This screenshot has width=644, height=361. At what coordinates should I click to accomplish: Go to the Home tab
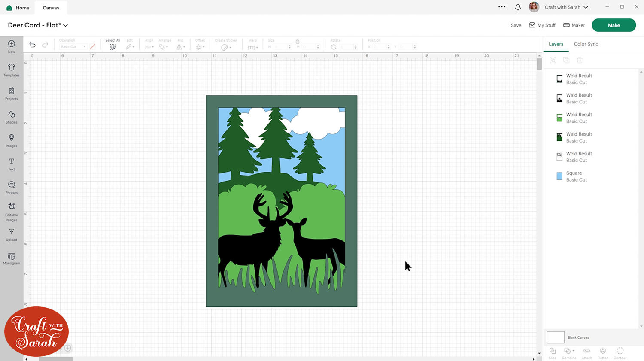tap(18, 8)
